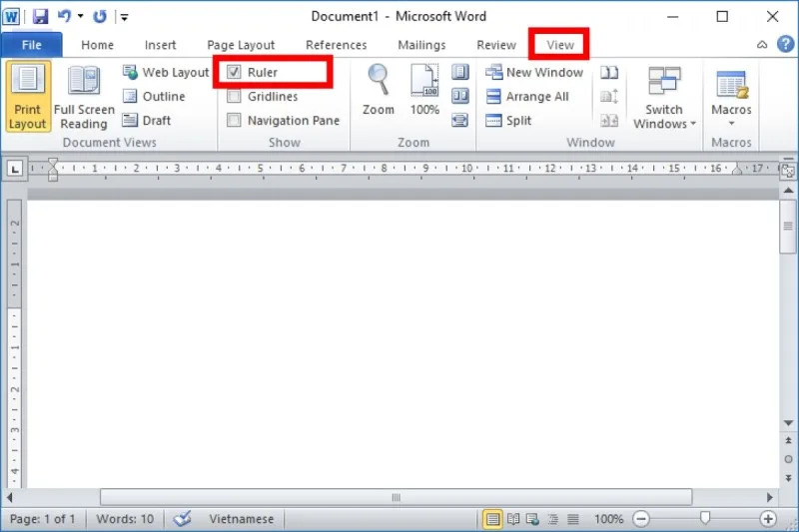Switch to the Mailings tab
The width and height of the screenshot is (799, 532).
[421, 45]
